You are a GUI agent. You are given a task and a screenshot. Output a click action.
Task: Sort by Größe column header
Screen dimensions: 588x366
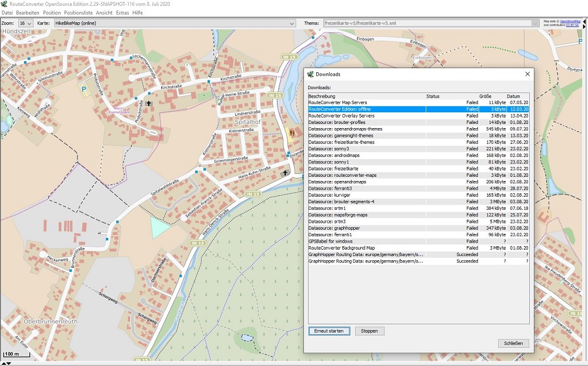[493, 96]
